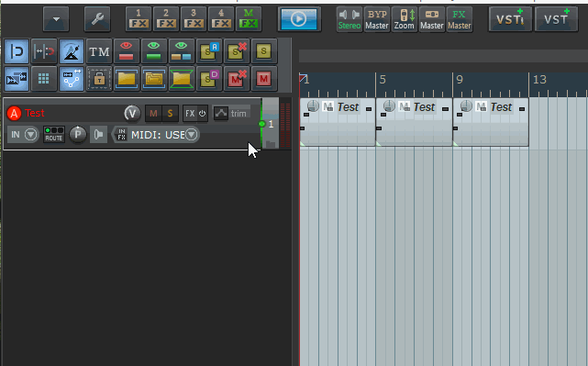Click the 2 FX toolbar button
The height and width of the screenshot is (366, 588).
pyautogui.click(x=166, y=18)
